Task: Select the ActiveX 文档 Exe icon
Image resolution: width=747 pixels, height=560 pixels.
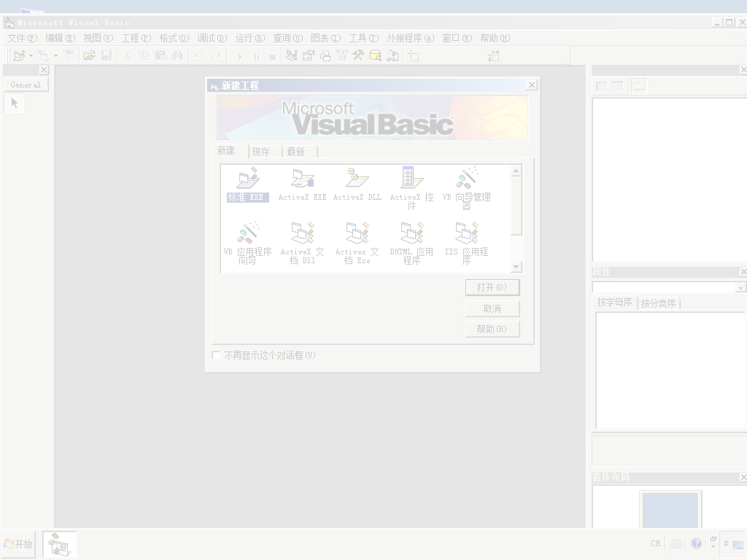Action: pos(357,243)
